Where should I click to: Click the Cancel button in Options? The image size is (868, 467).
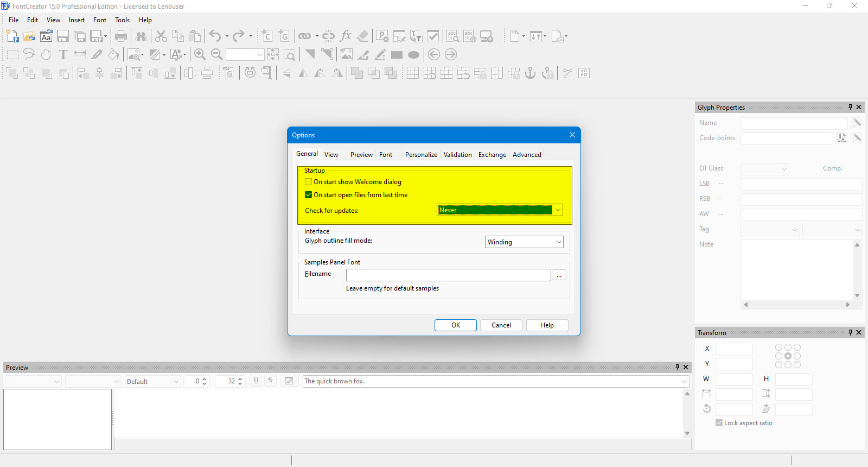tap(501, 325)
